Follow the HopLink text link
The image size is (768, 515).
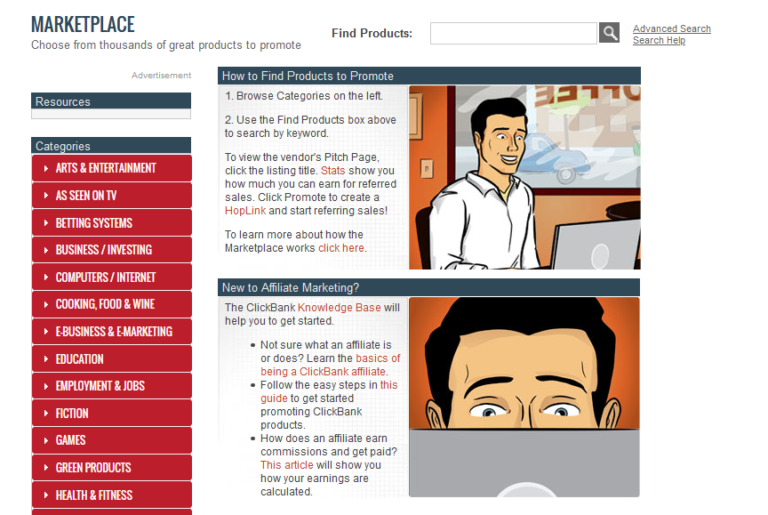pyautogui.click(x=245, y=211)
